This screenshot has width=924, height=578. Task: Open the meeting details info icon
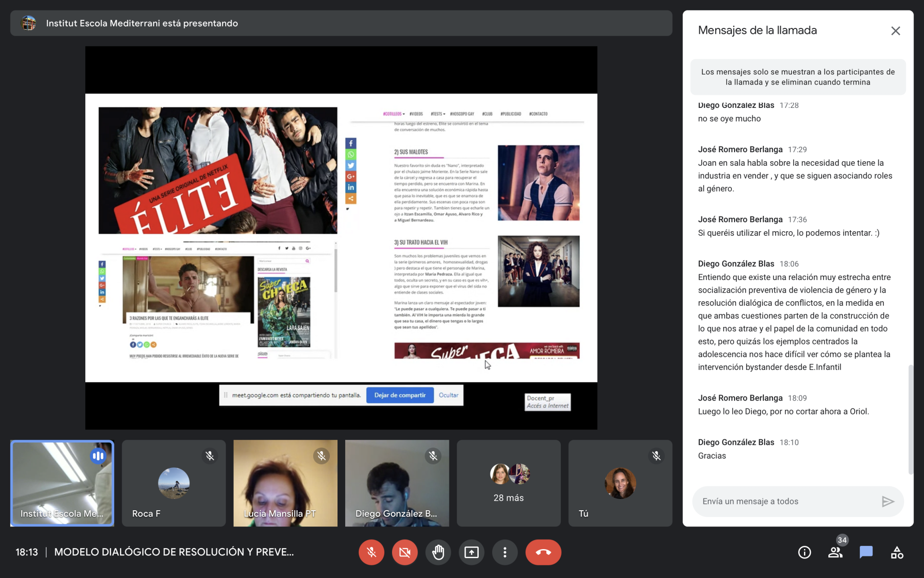[804, 552]
